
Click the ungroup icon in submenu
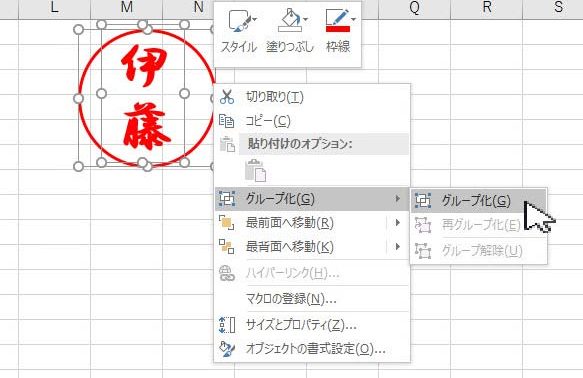click(423, 251)
